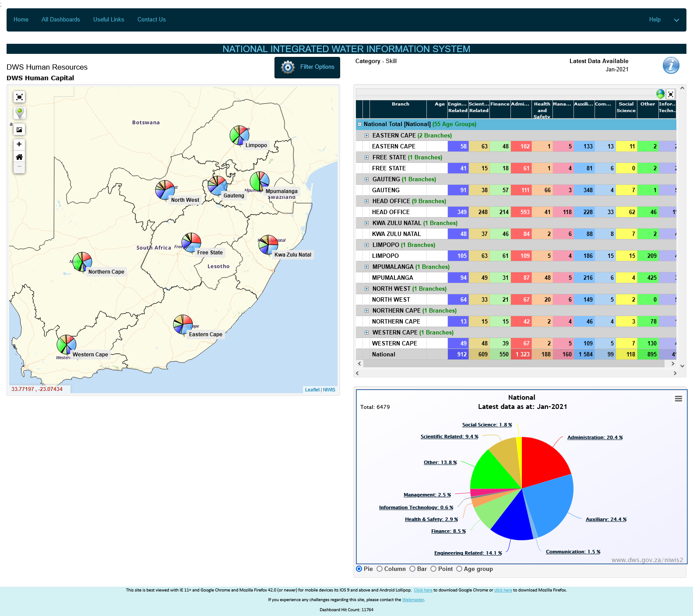693x616 pixels.
Task: Click the table's horizontal scrollbar track
Action: click(x=517, y=364)
